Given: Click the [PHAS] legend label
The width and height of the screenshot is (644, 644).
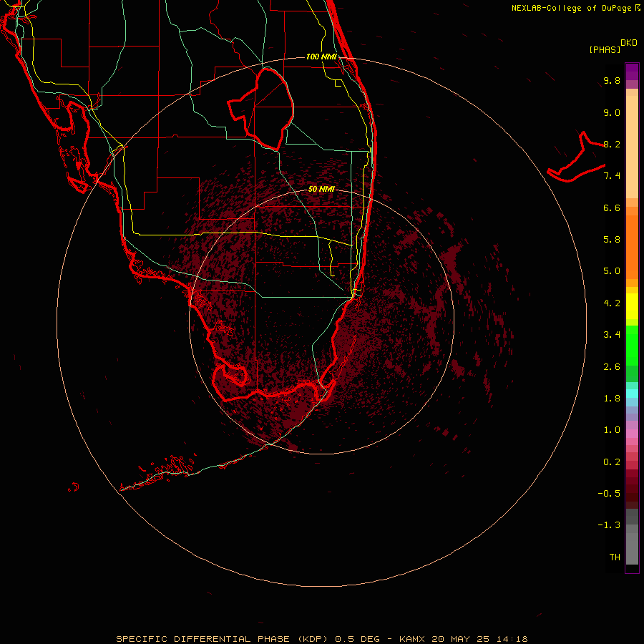Looking at the screenshot, I should click(x=605, y=49).
